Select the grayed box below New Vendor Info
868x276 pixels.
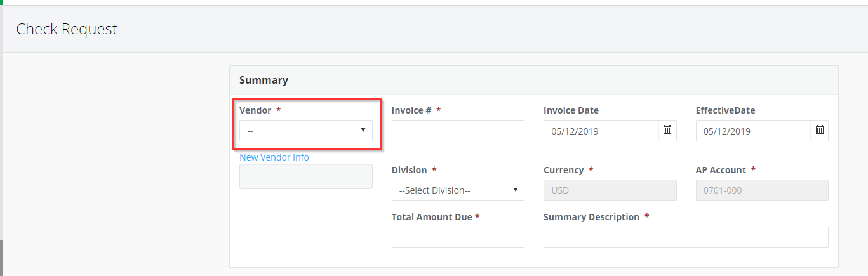point(306,176)
